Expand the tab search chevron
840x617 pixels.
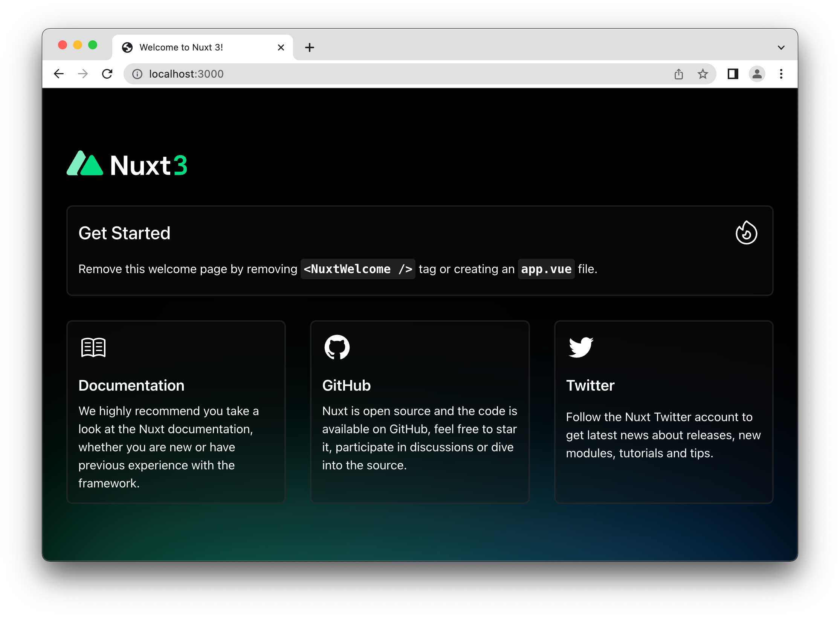[781, 48]
